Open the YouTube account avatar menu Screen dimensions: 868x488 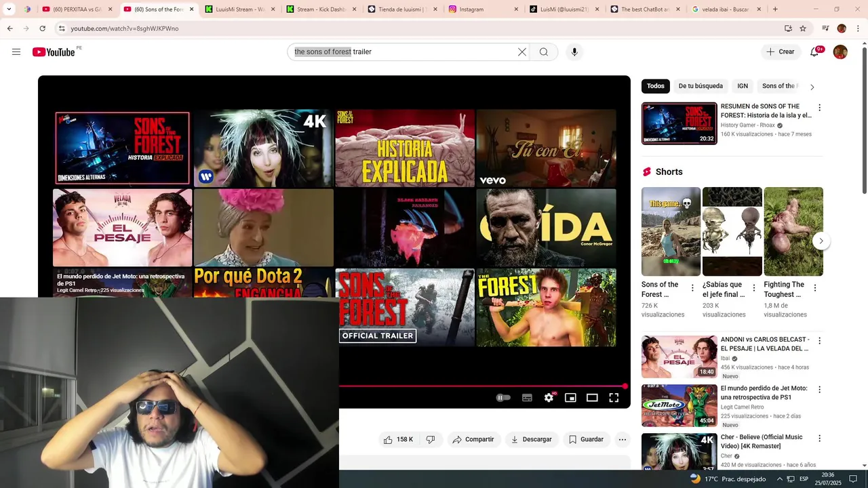(x=840, y=52)
